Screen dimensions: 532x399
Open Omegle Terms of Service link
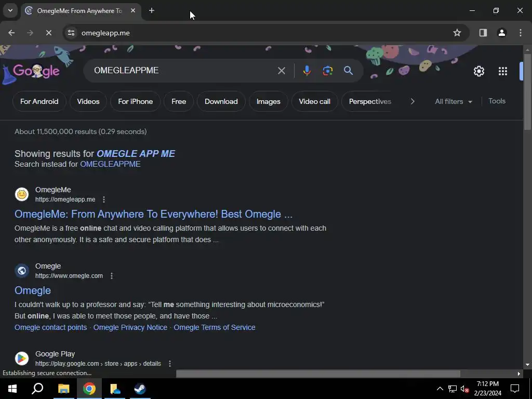[x=215, y=327]
